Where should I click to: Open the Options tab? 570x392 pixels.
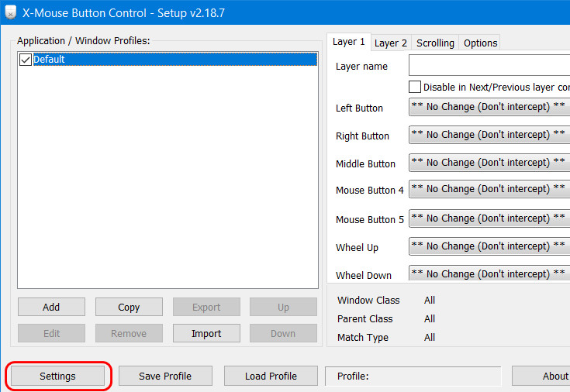click(x=480, y=43)
